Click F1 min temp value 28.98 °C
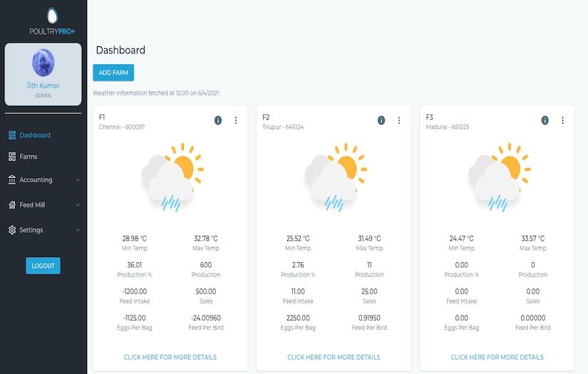 pos(135,239)
